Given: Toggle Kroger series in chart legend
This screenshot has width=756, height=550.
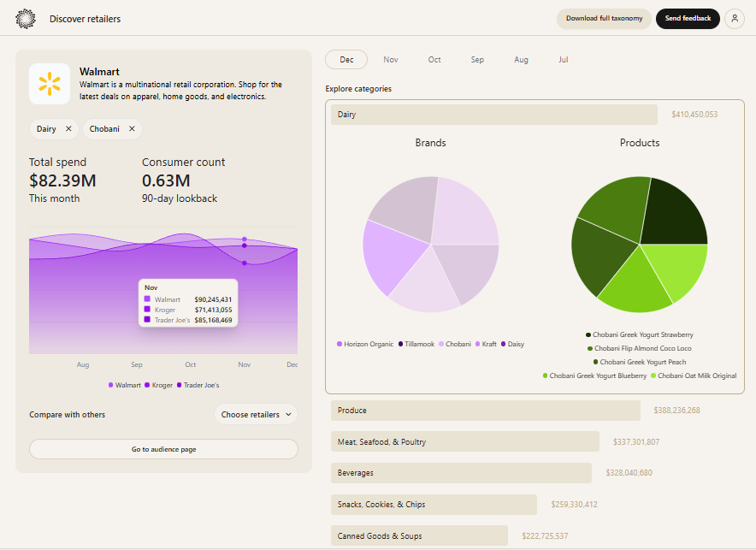Looking at the screenshot, I should (161, 385).
